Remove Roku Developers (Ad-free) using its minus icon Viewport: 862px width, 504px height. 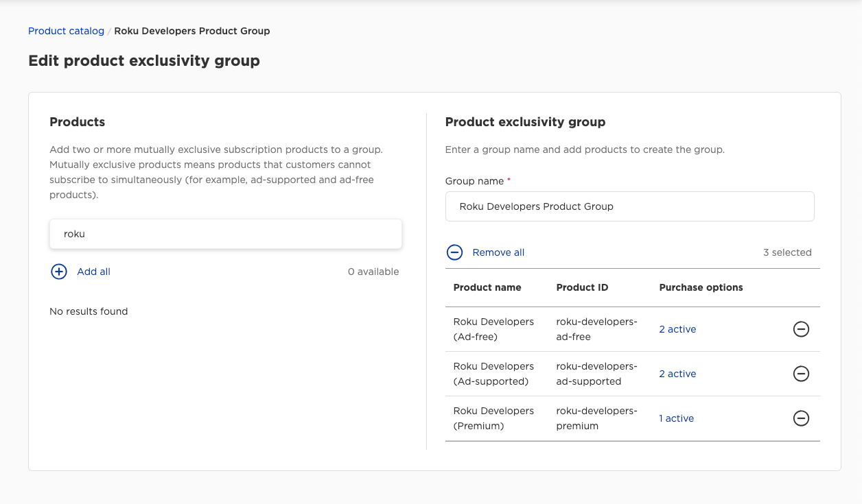801,329
